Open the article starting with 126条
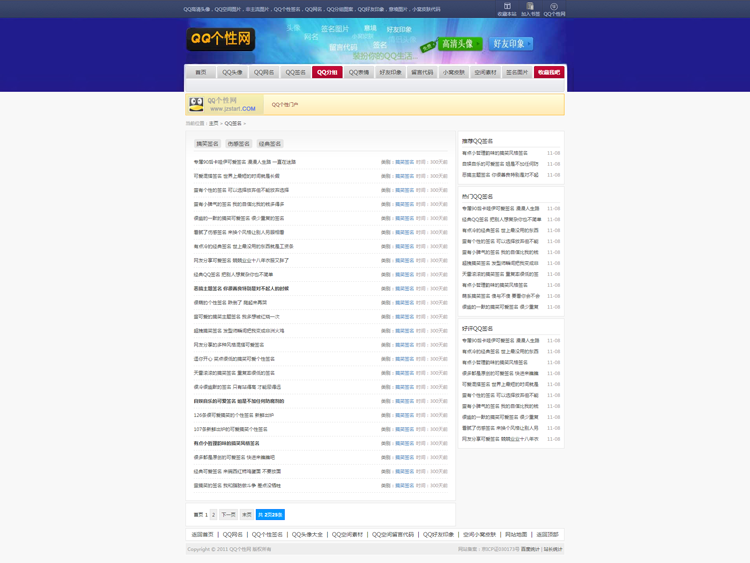 pyautogui.click(x=233, y=415)
